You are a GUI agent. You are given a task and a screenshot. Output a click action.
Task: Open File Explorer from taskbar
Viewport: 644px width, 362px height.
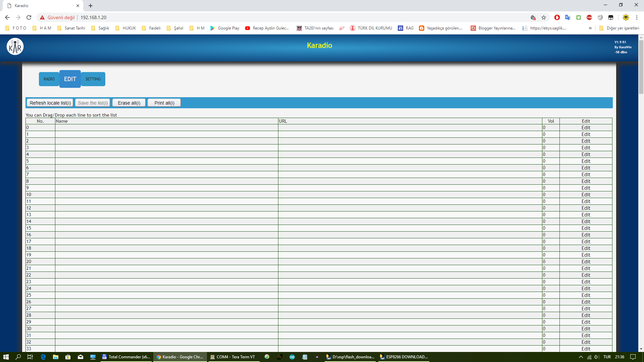pyautogui.click(x=56, y=357)
